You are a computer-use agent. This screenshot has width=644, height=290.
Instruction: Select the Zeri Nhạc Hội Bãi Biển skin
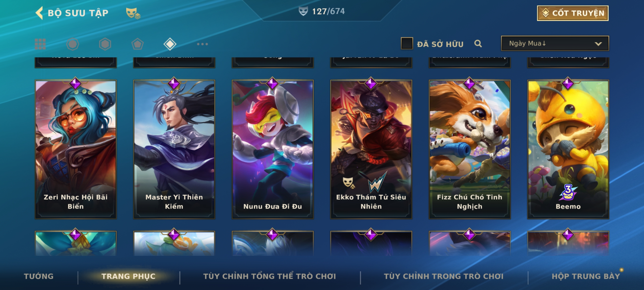click(x=76, y=149)
